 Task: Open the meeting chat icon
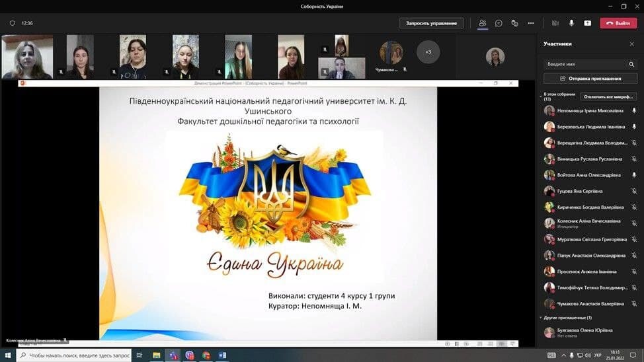(499, 23)
